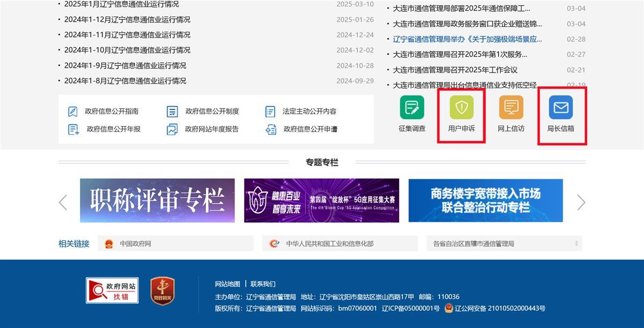
Task: Open 2024年1-12月辽宁信息通信业运行情况 article
Action: pos(127,19)
